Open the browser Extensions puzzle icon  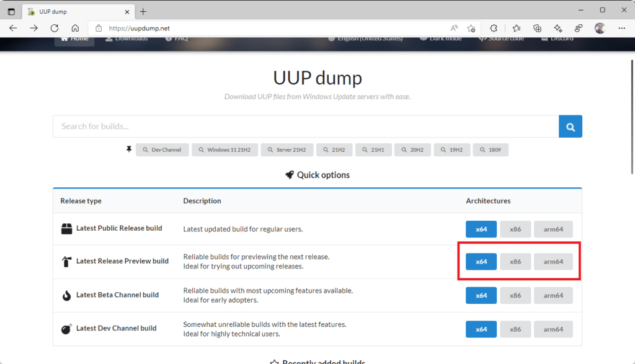point(494,28)
